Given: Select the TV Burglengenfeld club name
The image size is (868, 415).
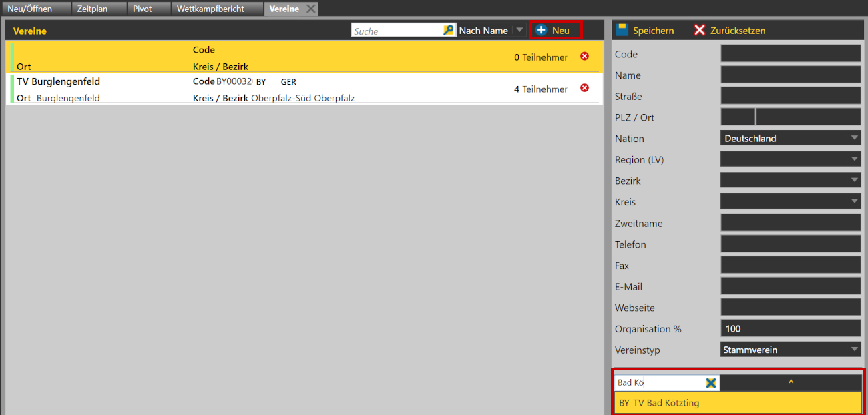Looking at the screenshot, I should [x=58, y=81].
